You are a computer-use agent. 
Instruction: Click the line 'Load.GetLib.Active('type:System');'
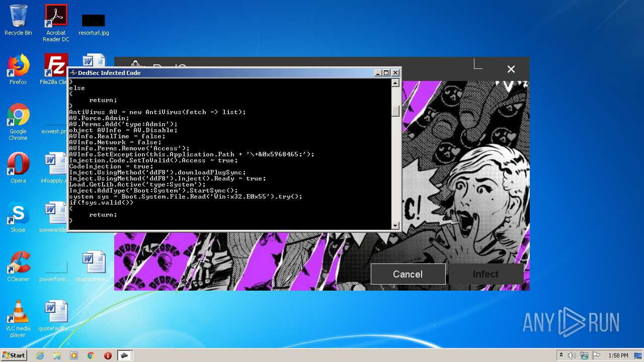pyautogui.click(x=137, y=185)
